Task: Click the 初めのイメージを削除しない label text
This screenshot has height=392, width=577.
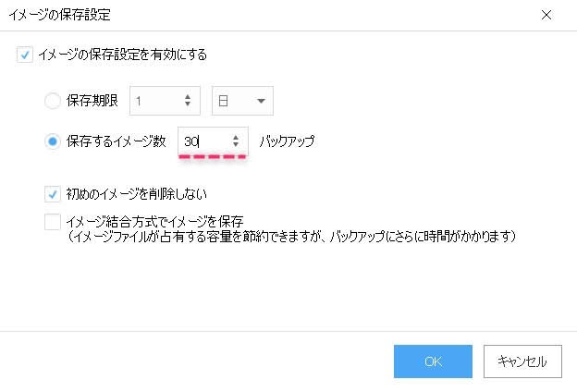Action: click(137, 194)
